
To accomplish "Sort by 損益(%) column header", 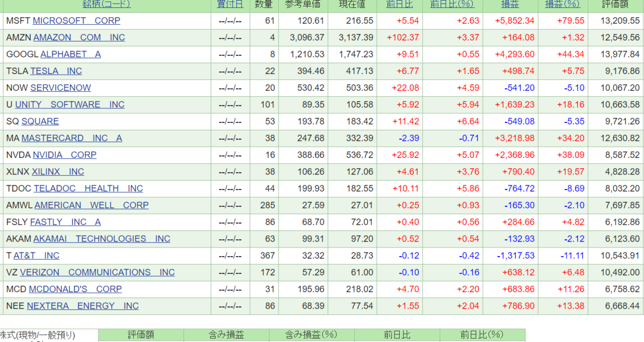I will tap(562, 4).
